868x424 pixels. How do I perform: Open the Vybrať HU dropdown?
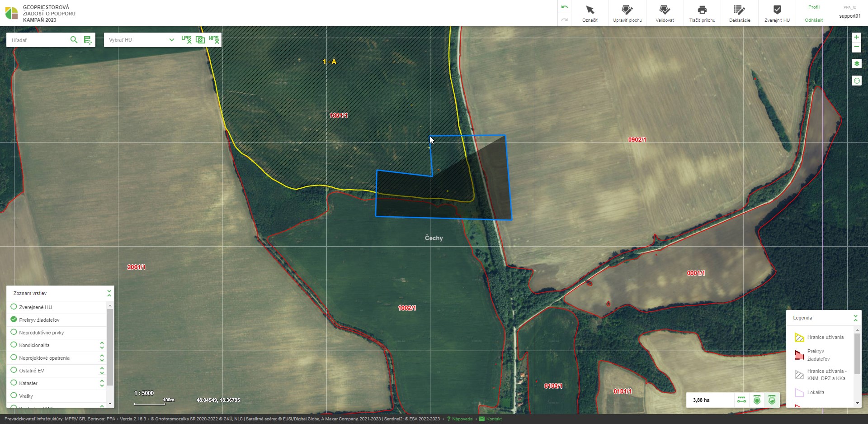click(x=141, y=40)
